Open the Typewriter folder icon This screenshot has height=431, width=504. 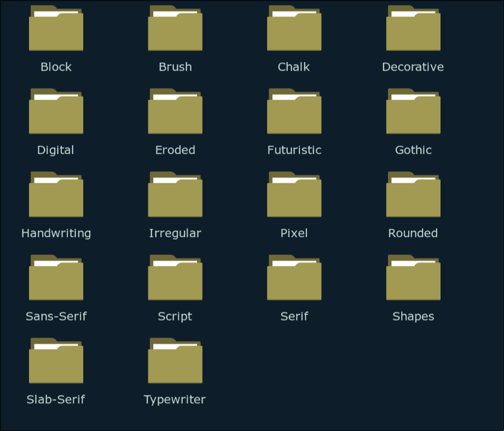pos(175,360)
